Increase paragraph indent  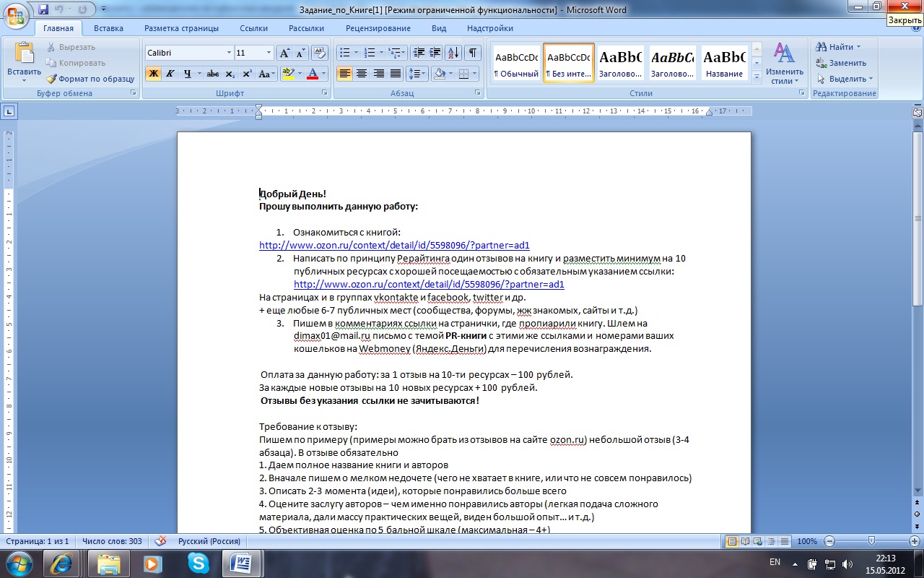click(x=435, y=53)
